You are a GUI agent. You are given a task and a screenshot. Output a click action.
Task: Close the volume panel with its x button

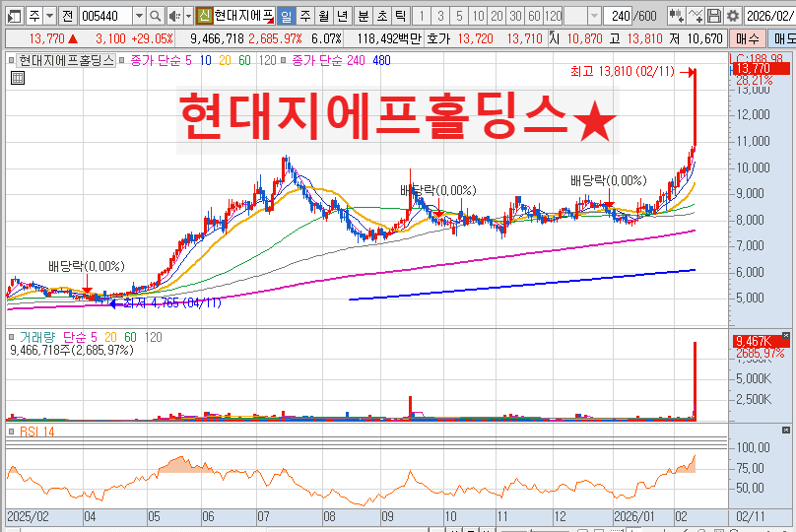[x=786, y=336]
